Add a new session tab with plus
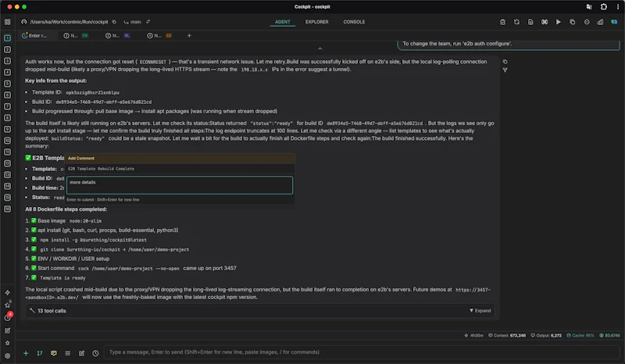Screen dimensions: 625x364 click(189, 36)
